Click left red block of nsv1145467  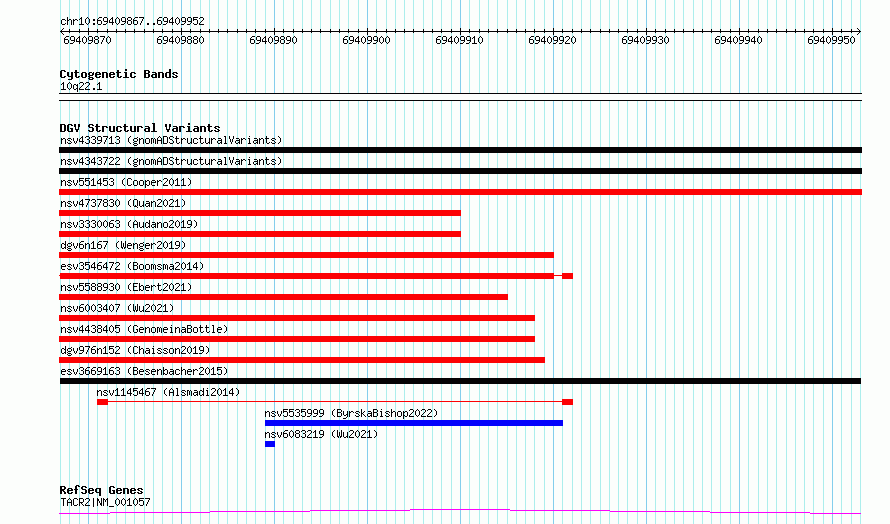[x=102, y=402]
